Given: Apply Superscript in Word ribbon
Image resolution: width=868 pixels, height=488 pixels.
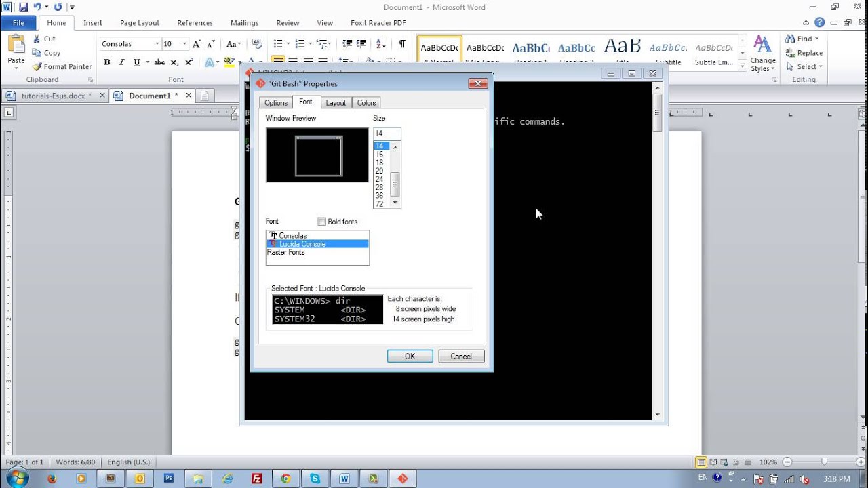Looking at the screenshot, I should (x=189, y=62).
